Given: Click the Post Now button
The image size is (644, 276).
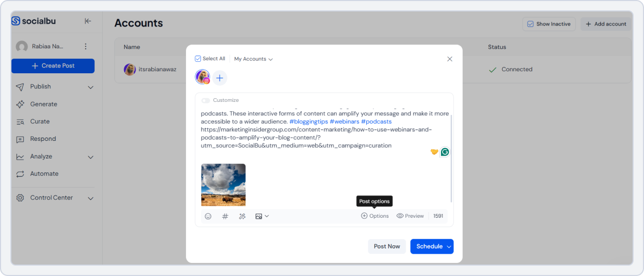Looking at the screenshot, I should click(x=387, y=246).
